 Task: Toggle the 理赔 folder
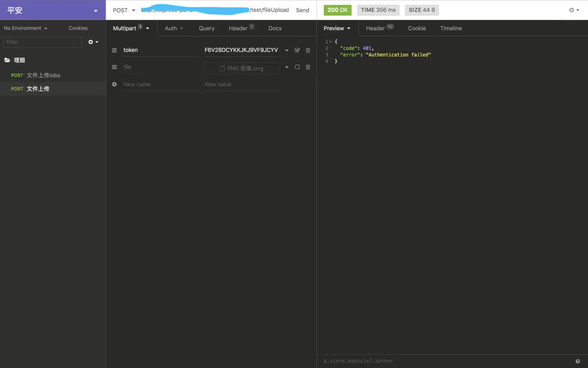[15, 60]
